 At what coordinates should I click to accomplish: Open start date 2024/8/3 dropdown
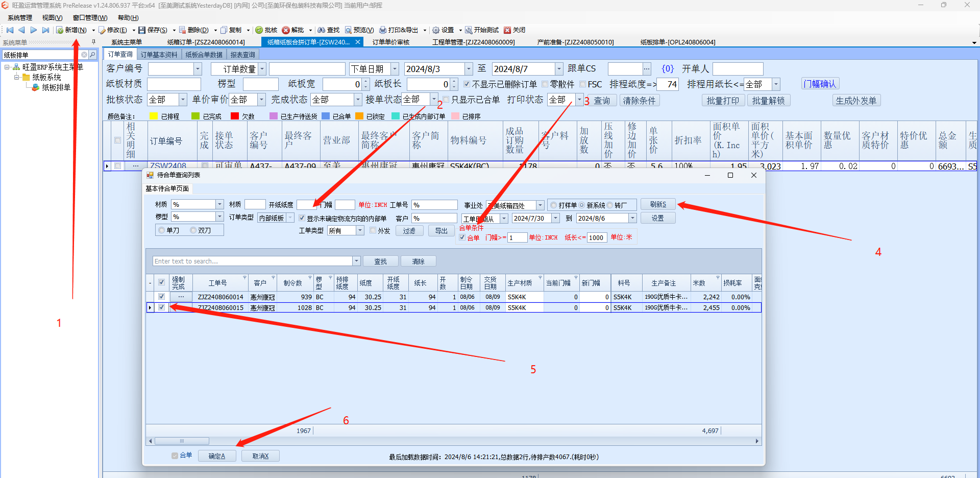(x=469, y=68)
